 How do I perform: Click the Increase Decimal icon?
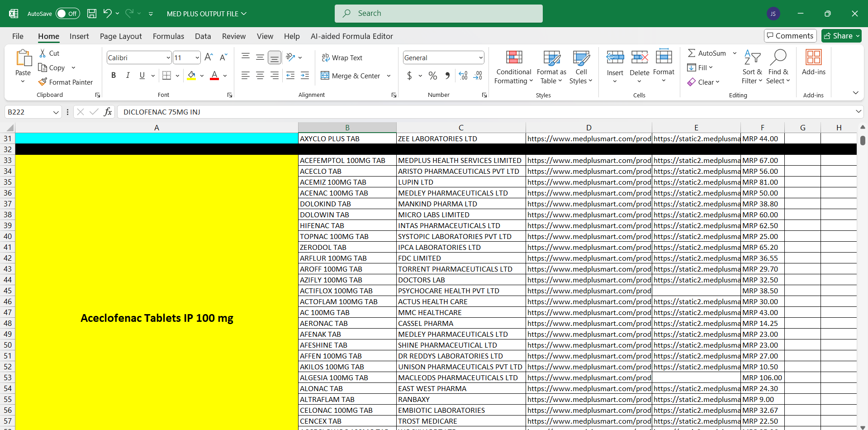click(x=463, y=76)
